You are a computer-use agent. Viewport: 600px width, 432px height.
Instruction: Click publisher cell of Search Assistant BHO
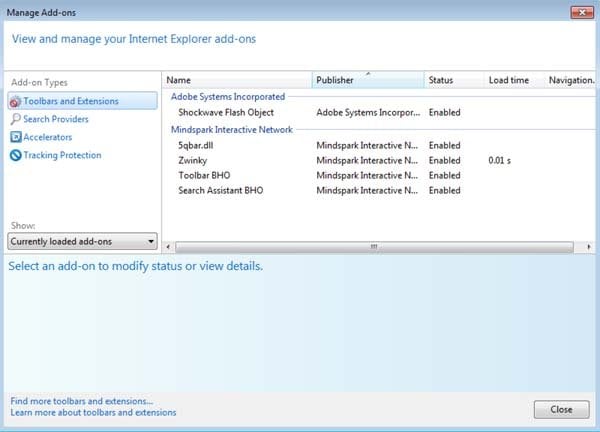click(367, 190)
